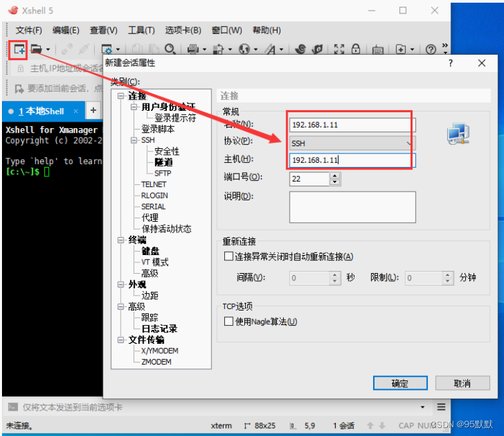The width and height of the screenshot is (504, 436).
Task: Select 保持活动状态 in the category tree
Action: (166, 229)
